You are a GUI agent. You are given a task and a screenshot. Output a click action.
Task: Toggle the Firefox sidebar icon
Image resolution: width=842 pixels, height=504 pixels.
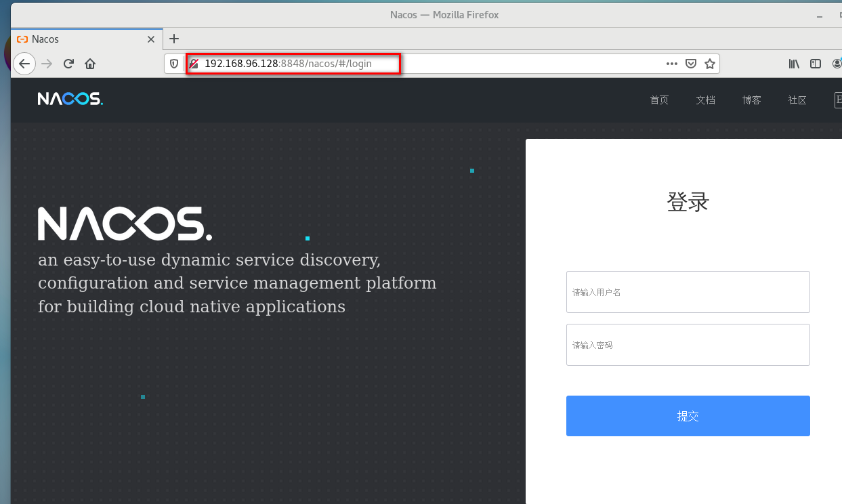816,64
